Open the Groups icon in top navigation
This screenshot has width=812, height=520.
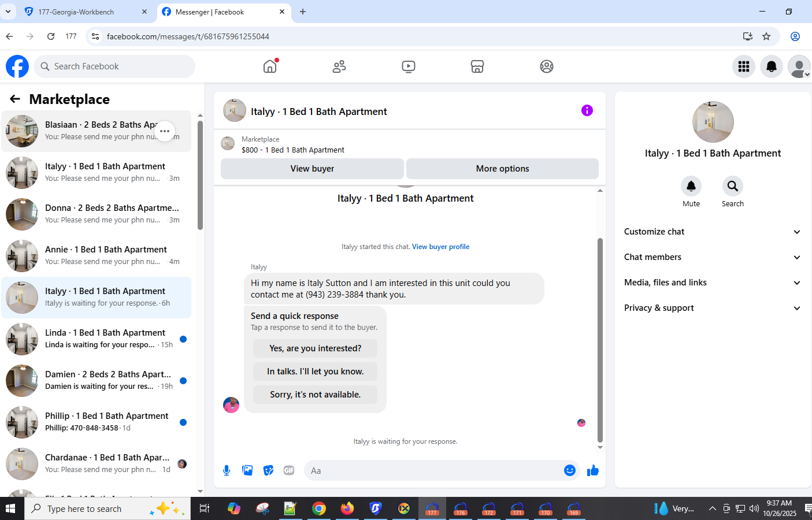547,66
